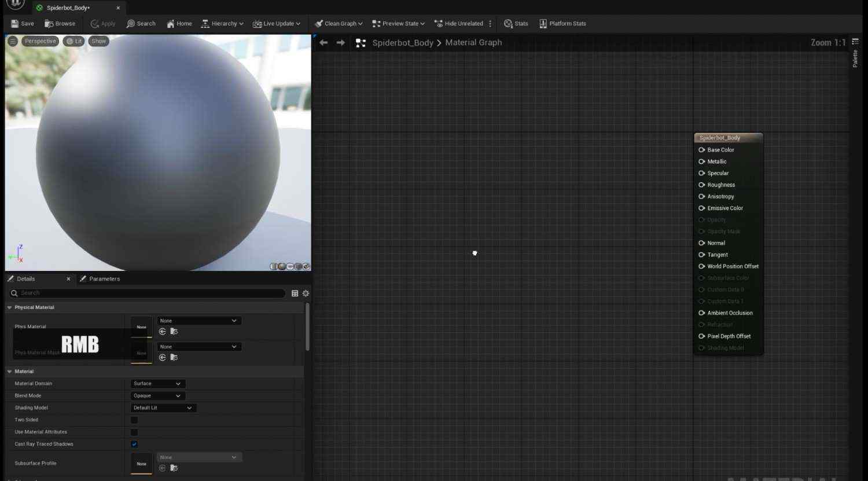Open the Stats panel
The height and width of the screenshot is (481, 868).
click(x=516, y=24)
